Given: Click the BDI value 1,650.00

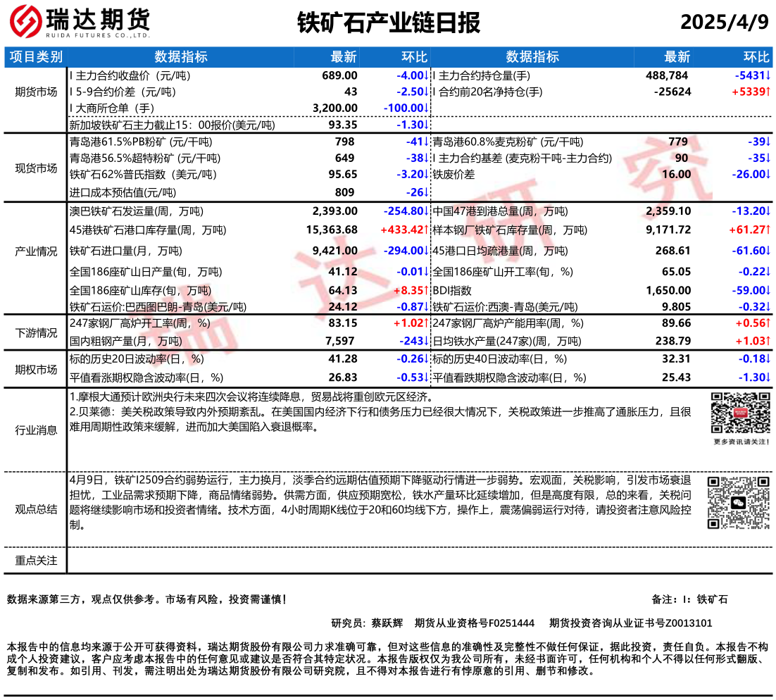Looking at the screenshot, I should click(668, 291).
